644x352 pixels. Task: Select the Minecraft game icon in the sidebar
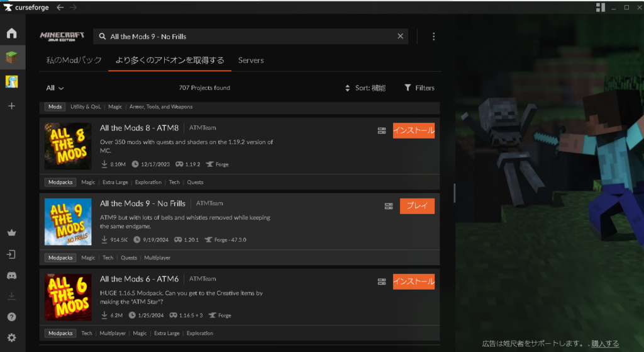12,57
